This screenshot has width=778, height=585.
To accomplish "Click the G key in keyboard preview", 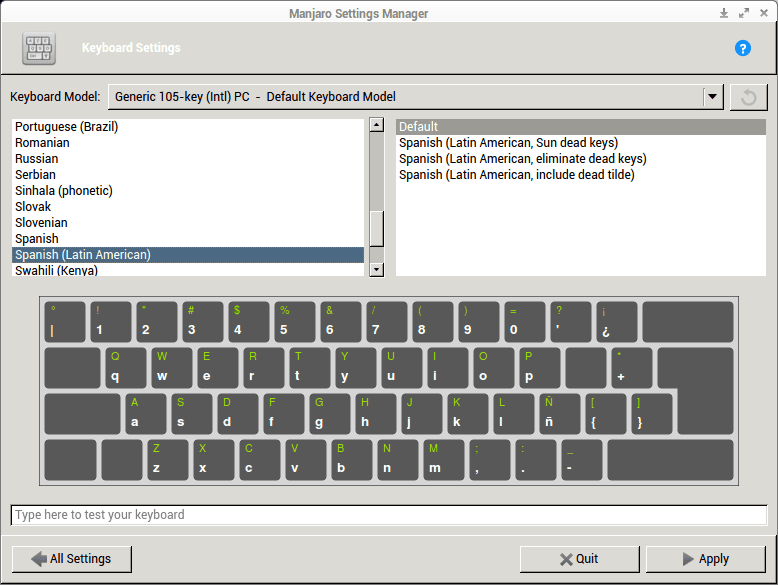I will (x=329, y=414).
